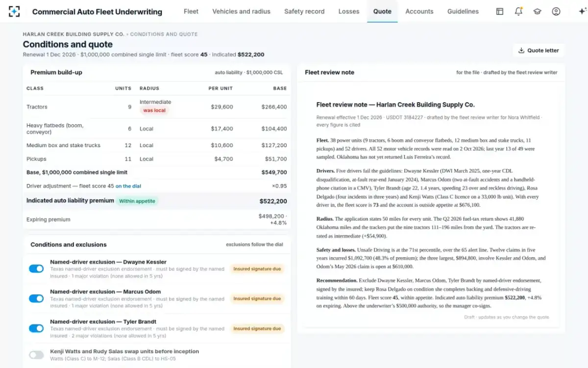Click Kessler's 'Insured signature due' badge
Viewport: 588px width, 368px height.
pyautogui.click(x=257, y=269)
